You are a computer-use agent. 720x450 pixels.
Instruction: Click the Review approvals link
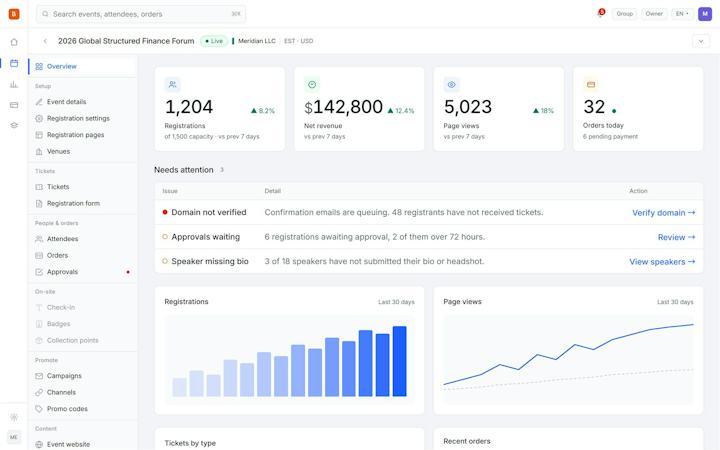click(x=676, y=237)
